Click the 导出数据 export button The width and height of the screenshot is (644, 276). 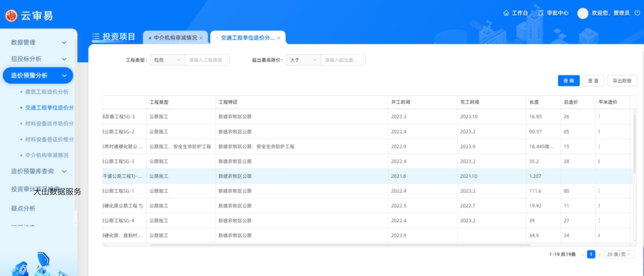(622, 81)
